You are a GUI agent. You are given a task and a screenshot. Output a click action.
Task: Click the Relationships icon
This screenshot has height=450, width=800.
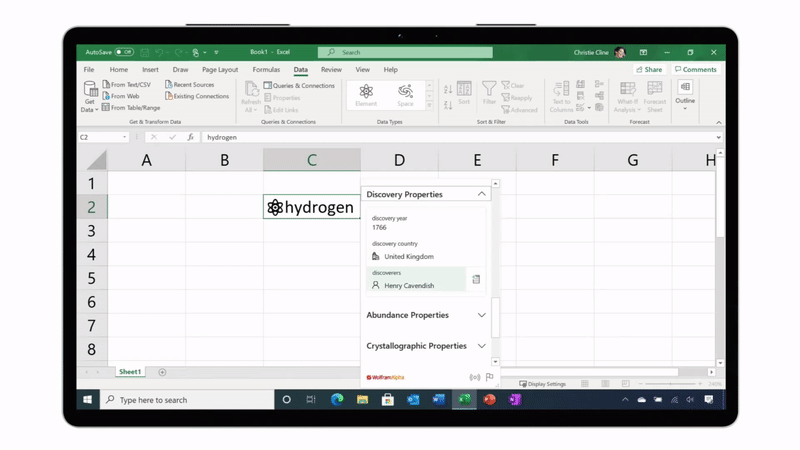pyautogui.click(x=599, y=96)
